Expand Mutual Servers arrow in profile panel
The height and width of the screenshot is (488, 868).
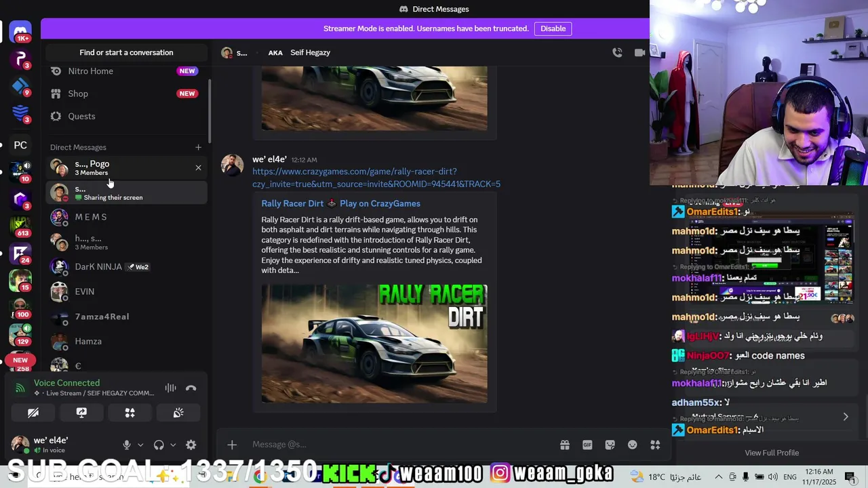click(845, 417)
